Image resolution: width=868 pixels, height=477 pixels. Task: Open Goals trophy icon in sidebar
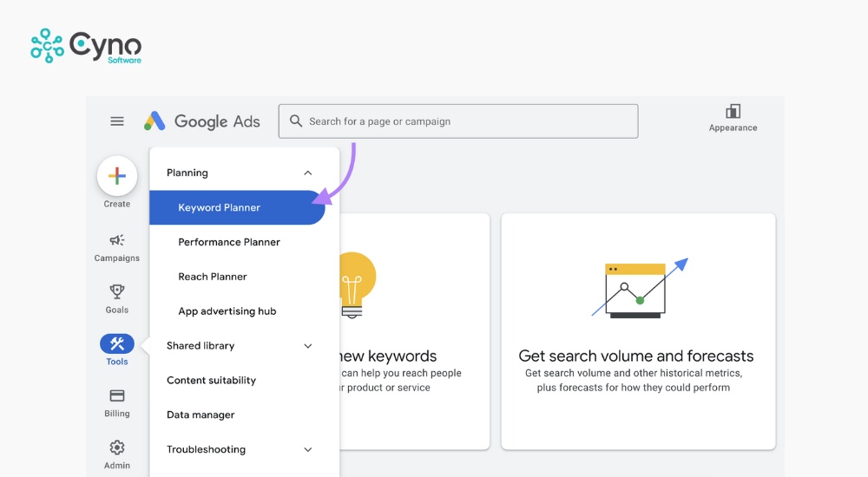click(x=117, y=291)
